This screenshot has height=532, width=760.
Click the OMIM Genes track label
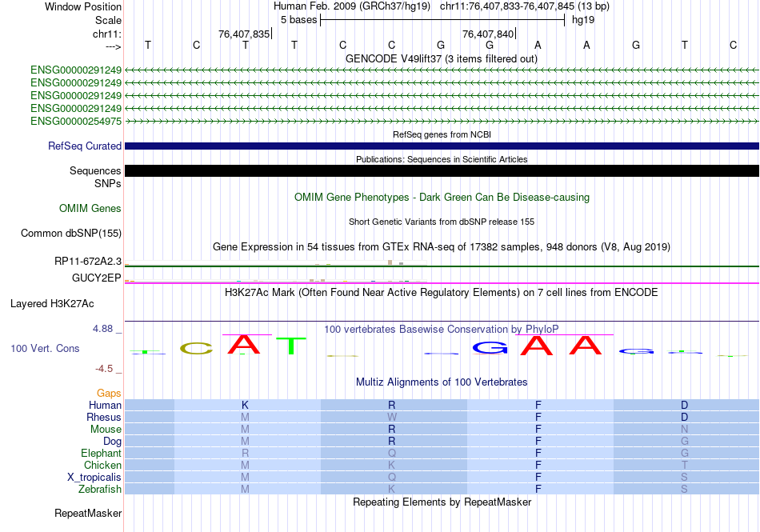pos(90,208)
